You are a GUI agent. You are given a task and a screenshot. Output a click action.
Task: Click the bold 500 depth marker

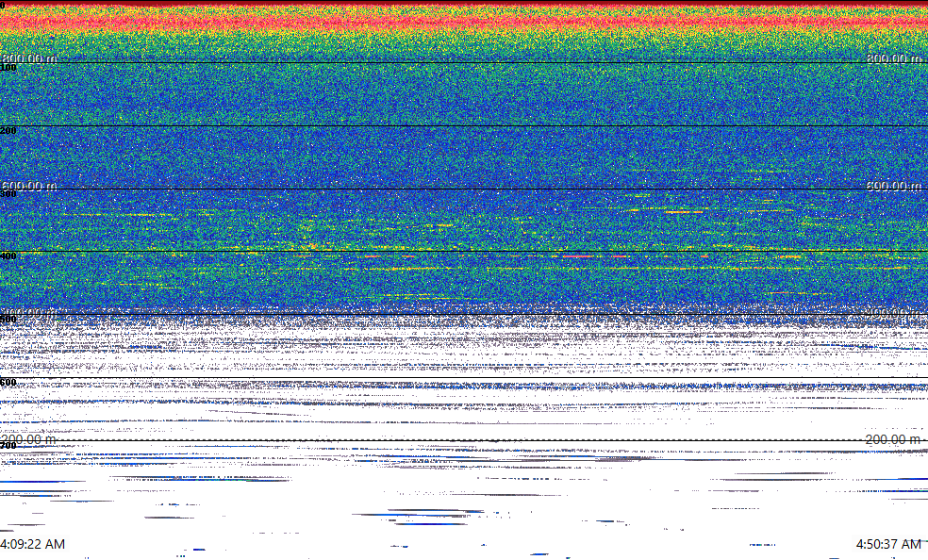tap(8, 320)
